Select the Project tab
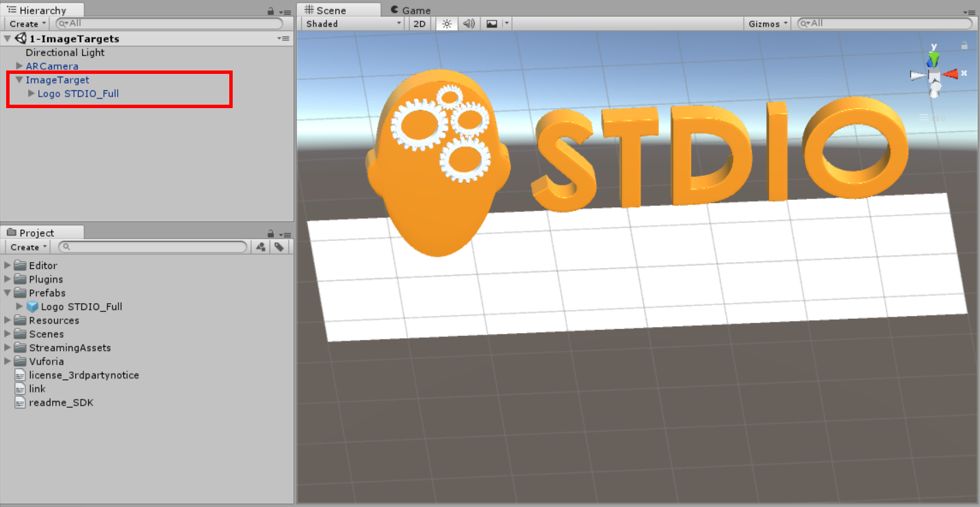This screenshot has height=507, width=980. (x=42, y=233)
